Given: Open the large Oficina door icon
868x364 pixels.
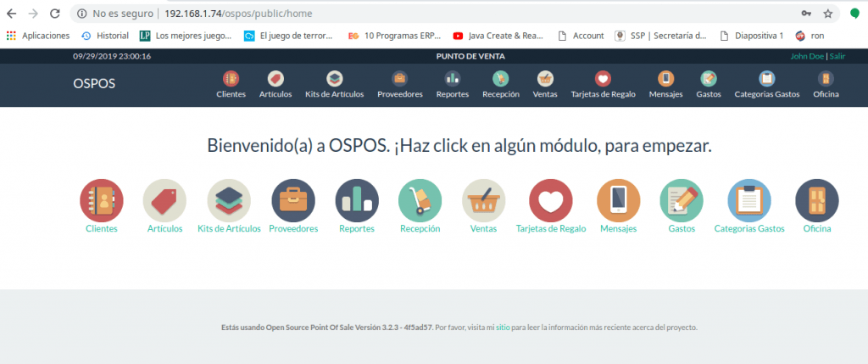Looking at the screenshot, I should 816,200.
